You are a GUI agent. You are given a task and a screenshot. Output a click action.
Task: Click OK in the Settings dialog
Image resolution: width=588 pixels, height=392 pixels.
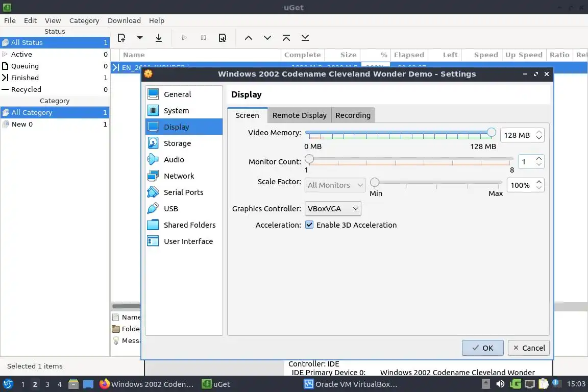point(483,348)
